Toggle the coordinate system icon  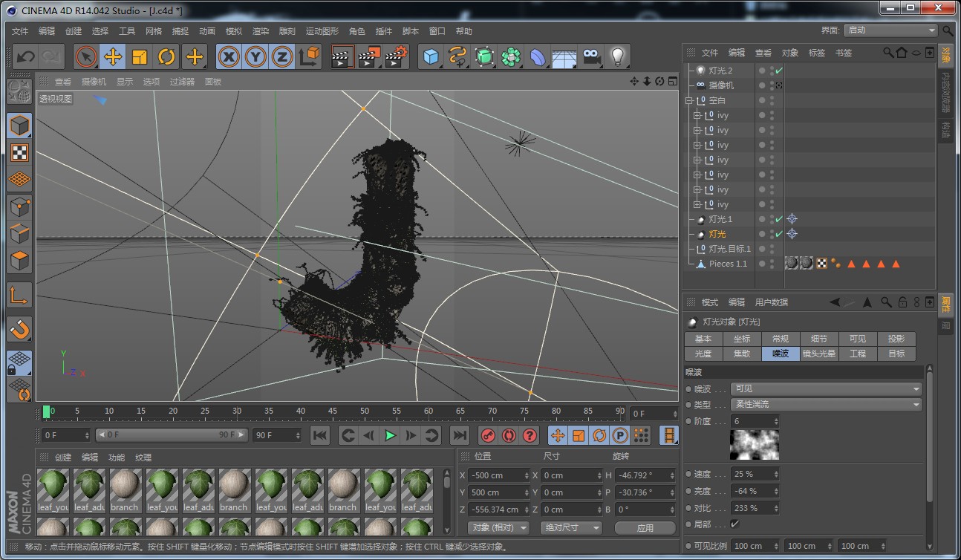coord(309,56)
